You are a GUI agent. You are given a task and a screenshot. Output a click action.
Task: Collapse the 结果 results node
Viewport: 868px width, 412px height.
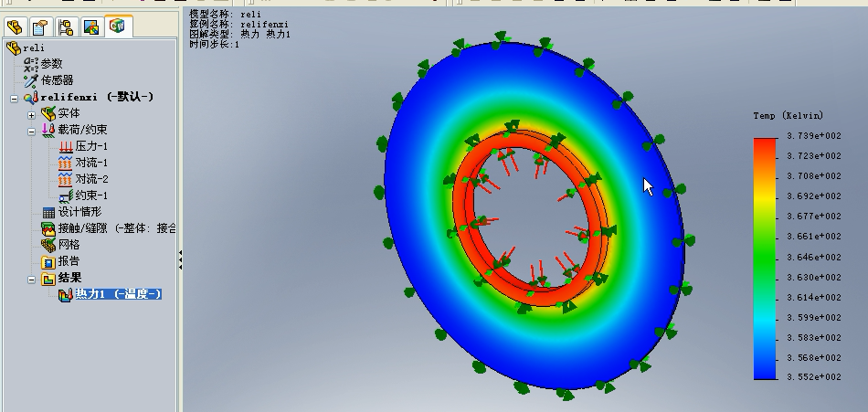coord(32,280)
